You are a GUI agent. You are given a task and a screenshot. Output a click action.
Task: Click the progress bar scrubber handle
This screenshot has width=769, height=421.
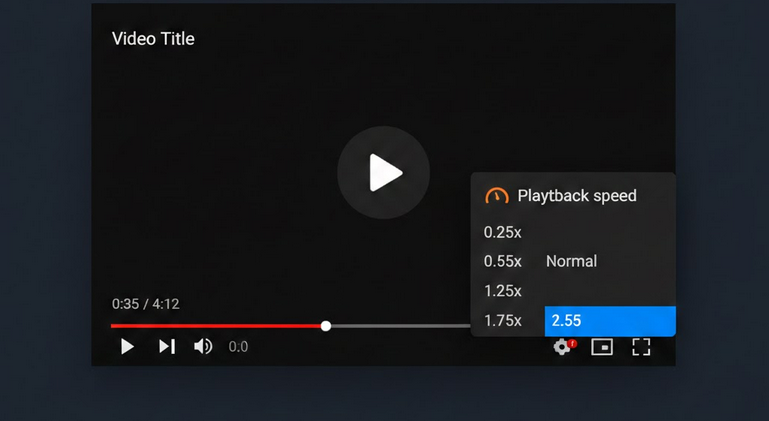coord(326,326)
